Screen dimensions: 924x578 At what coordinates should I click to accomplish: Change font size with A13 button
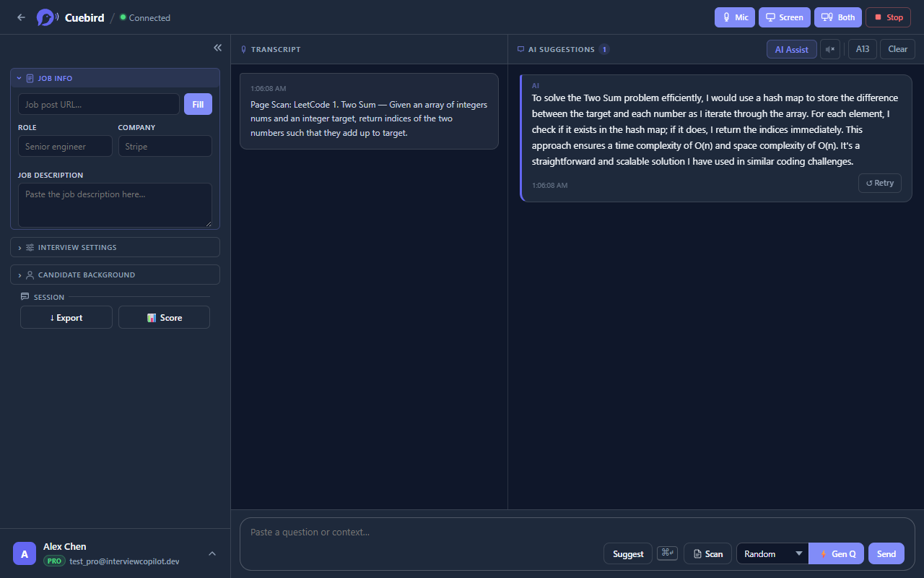[863, 49]
